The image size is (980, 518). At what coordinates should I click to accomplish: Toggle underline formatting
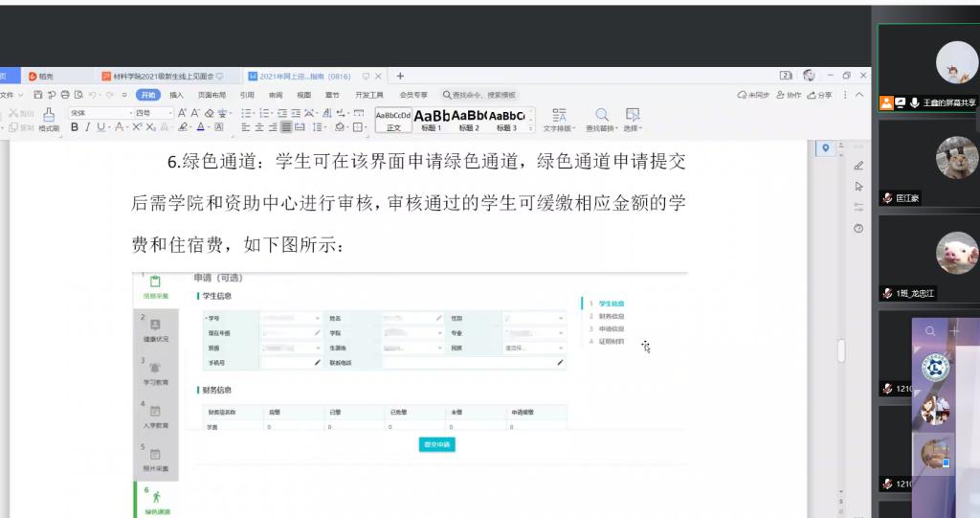tap(100, 127)
